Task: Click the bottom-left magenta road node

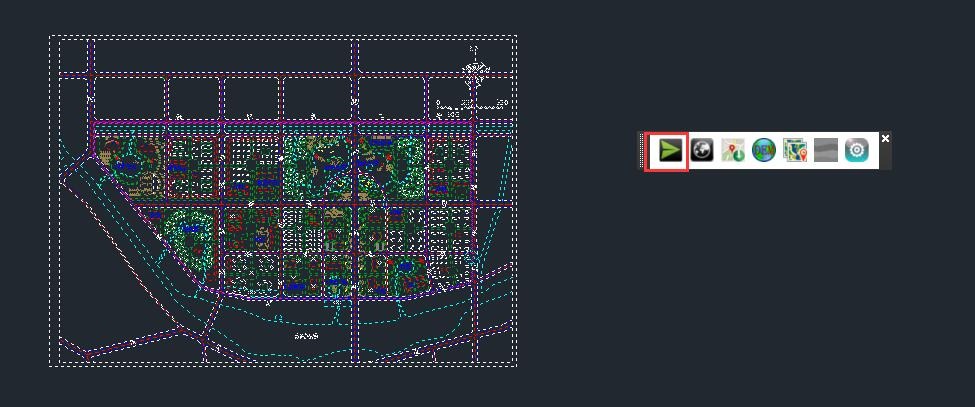Action: [88, 354]
